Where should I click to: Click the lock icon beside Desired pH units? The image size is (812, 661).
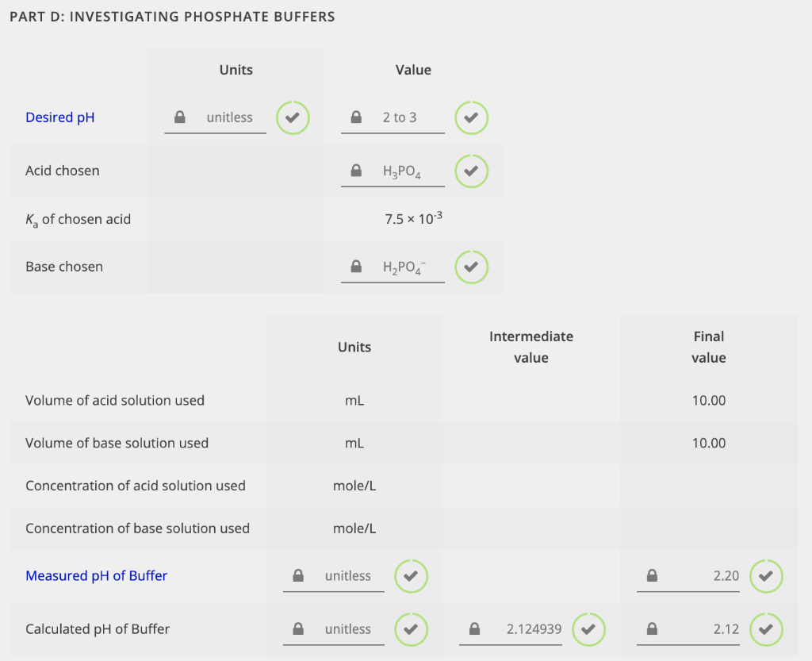coord(179,117)
